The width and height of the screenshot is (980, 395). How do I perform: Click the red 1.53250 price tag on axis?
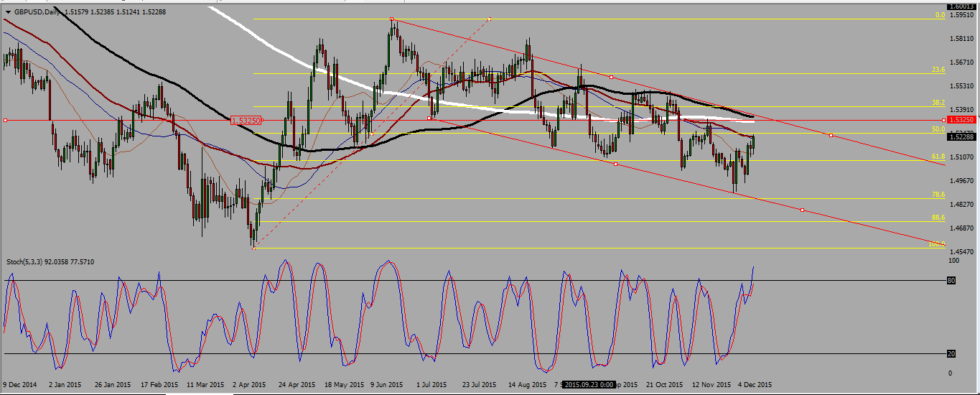961,120
